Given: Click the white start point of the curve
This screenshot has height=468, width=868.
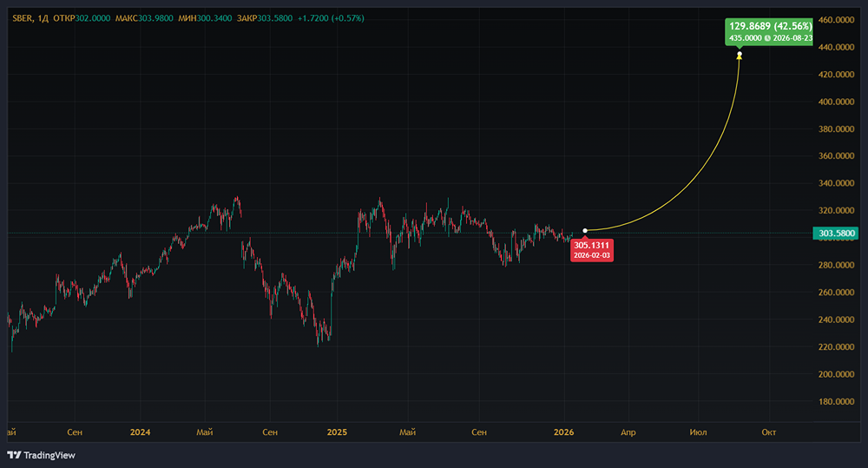Looking at the screenshot, I should point(585,230).
